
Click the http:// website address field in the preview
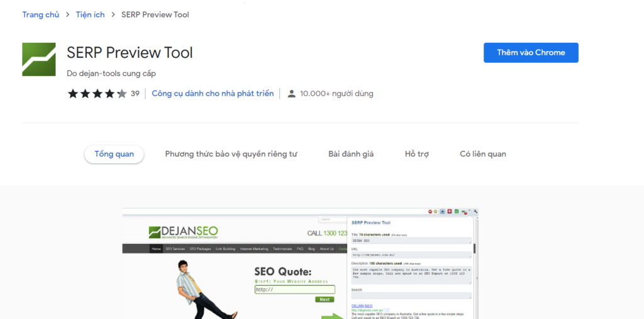click(x=295, y=289)
